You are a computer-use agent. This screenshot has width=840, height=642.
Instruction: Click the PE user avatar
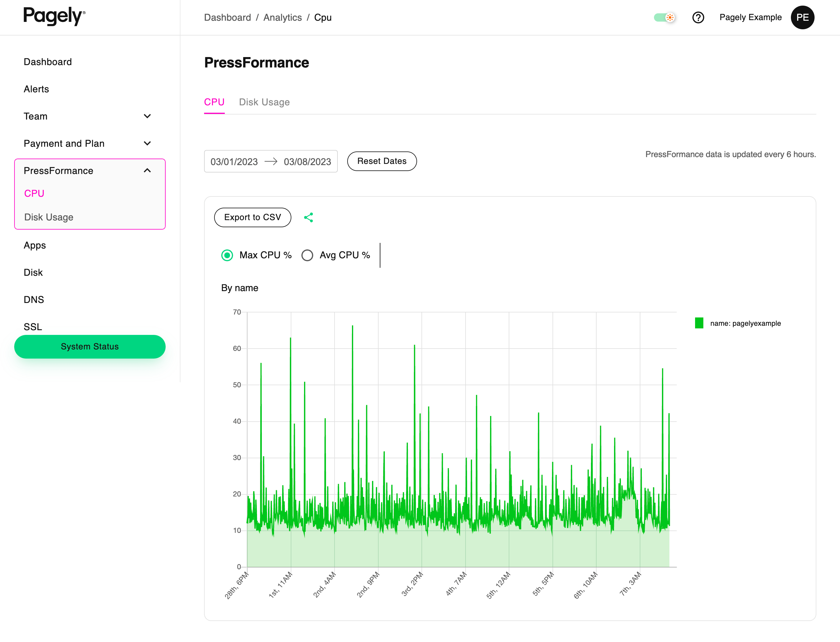(802, 17)
